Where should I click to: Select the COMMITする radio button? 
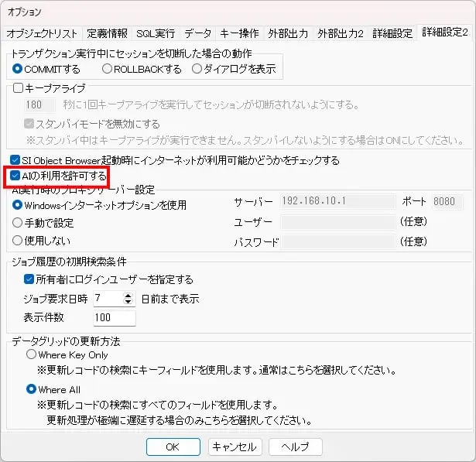[x=19, y=69]
